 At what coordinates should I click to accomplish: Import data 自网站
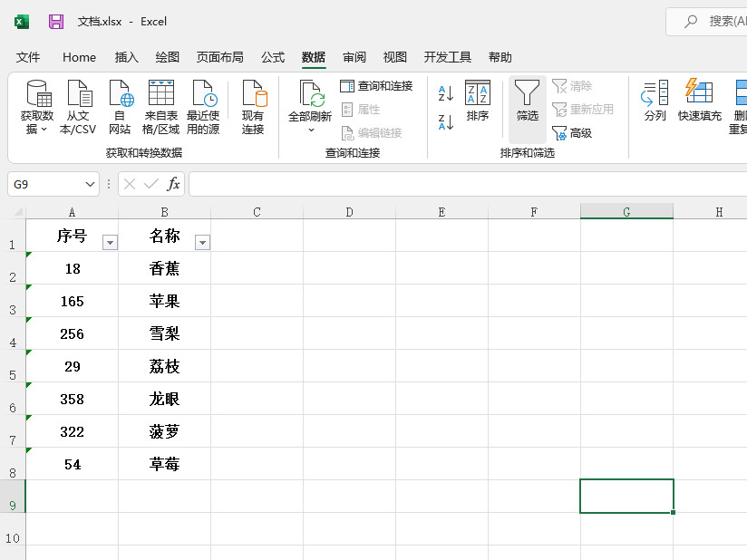point(120,107)
